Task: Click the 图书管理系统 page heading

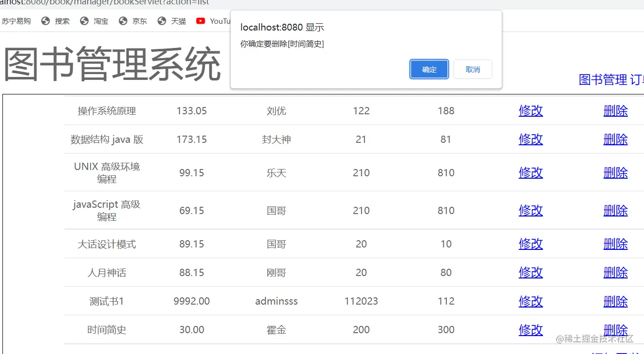Action: point(112,64)
